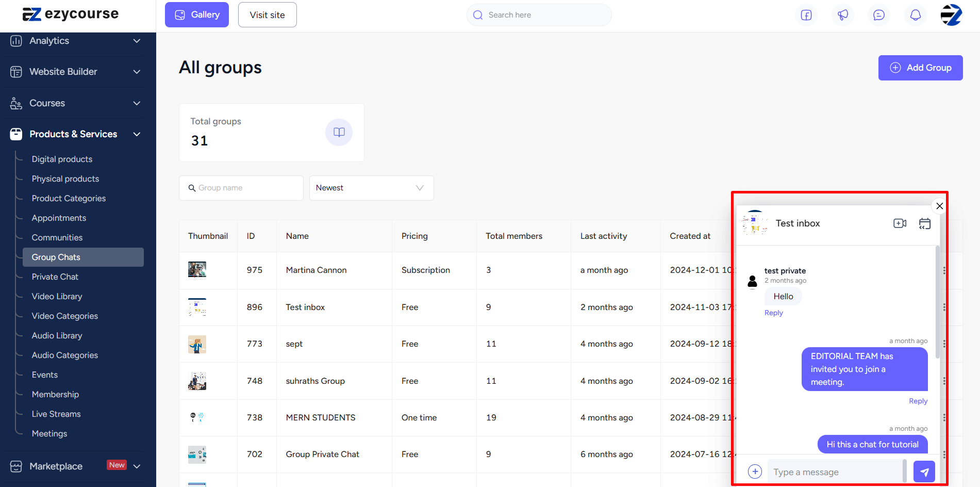Select Group Chats in sidebar
This screenshot has height=487, width=980.
pos(83,257)
